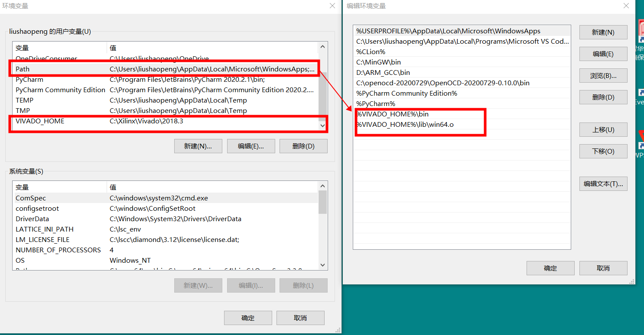Click the user variables scrollbar down arrow
The height and width of the screenshot is (335, 644).
(322, 126)
